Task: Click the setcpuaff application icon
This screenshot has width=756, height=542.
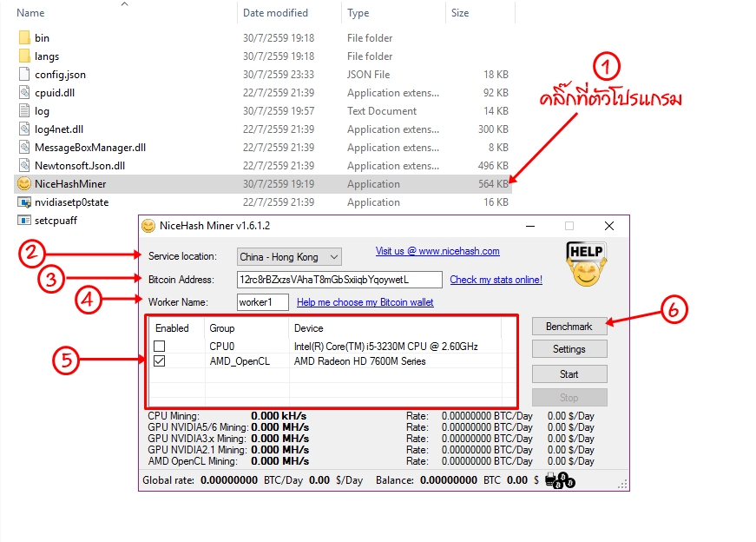Action: pos(24,221)
